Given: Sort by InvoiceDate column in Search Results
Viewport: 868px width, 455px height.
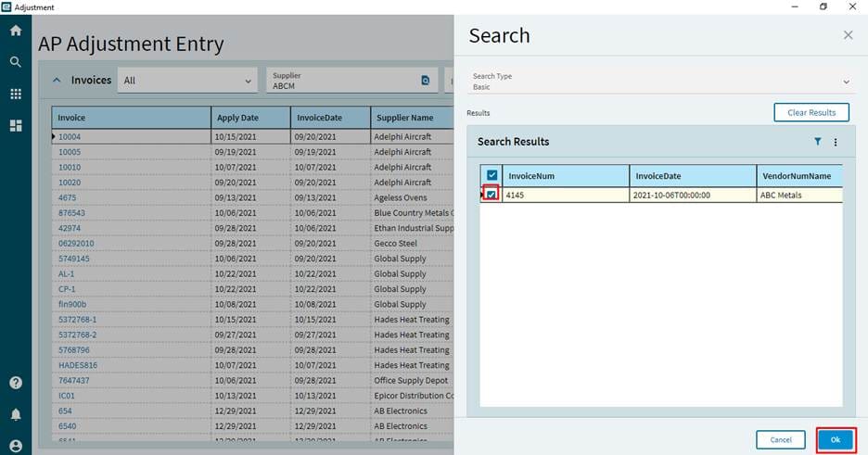Looking at the screenshot, I should 693,176.
